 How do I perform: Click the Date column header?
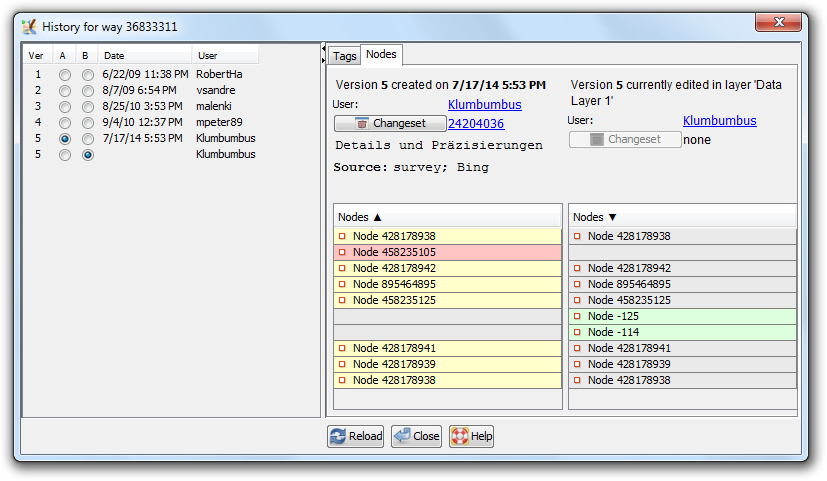click(144, 55)
